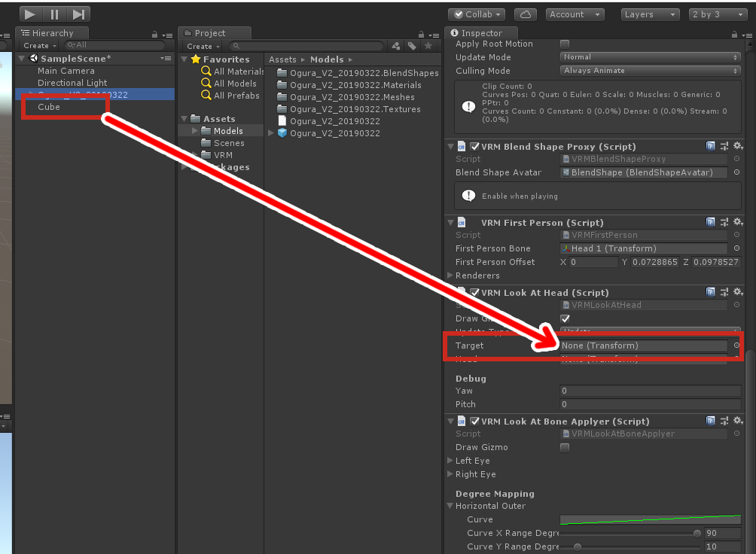The width and height of the screenshot is (756, 554).
Task: Open the Hierarchy Create menu
Action: click(x=40, y=46)
